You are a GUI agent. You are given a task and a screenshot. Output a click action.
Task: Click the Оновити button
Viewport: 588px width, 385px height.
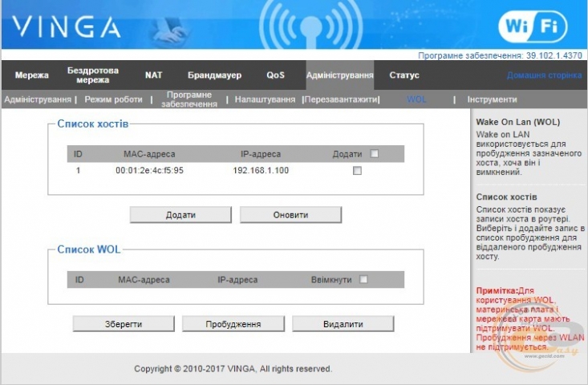coord(290,215)
